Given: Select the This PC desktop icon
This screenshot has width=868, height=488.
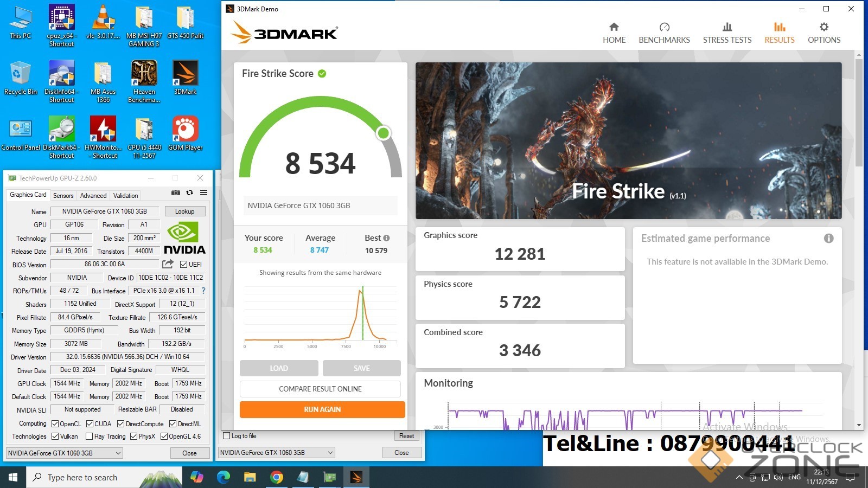Looking at the screenshot, I should [21, 23].
